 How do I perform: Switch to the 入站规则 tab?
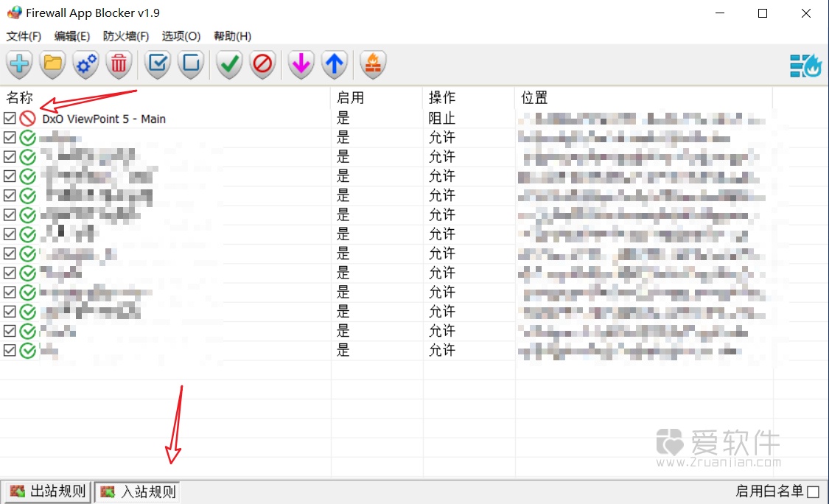pos(136,491)
